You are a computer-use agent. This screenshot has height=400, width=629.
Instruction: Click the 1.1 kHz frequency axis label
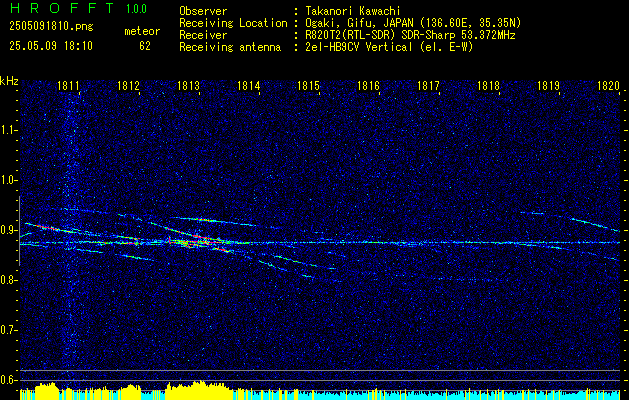[9, 130]
